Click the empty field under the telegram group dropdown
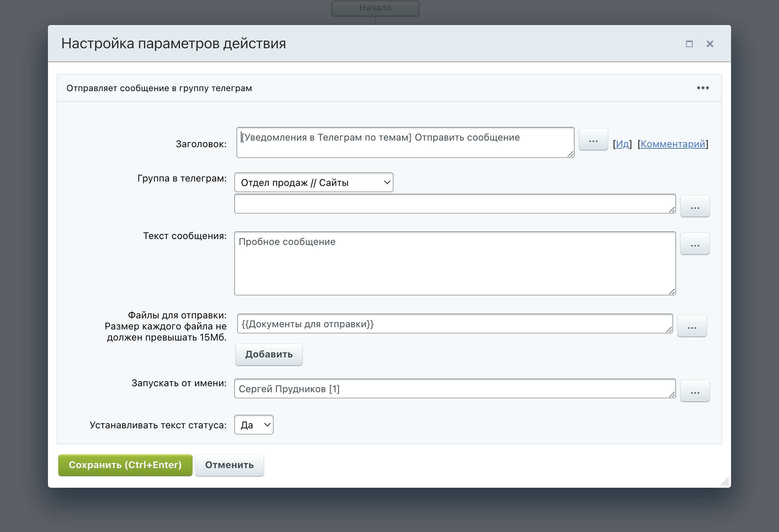Screen dimensions: 779x532 coord(454,204)
